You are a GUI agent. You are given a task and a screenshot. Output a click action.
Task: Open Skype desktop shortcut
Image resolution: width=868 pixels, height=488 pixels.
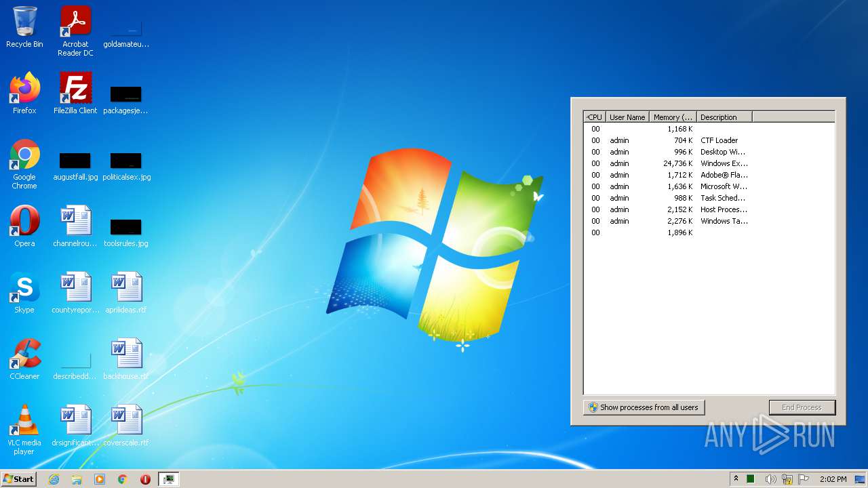(24, 293)
